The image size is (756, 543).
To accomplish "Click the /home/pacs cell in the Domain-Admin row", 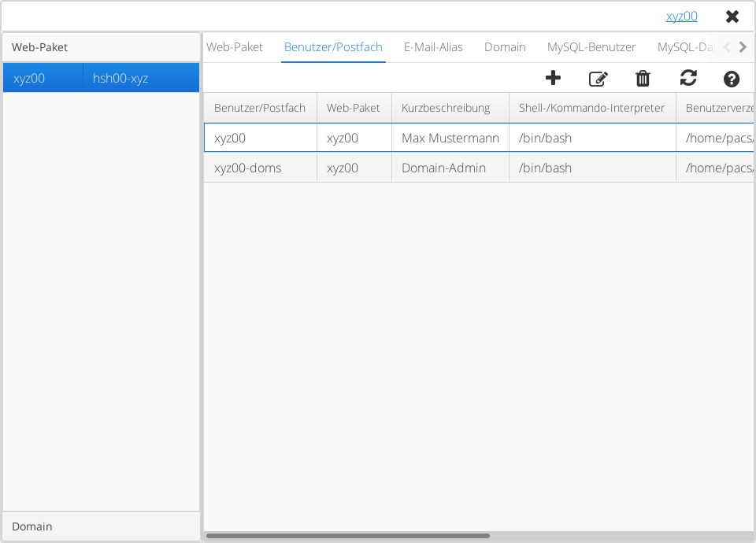I will [715, 168].
